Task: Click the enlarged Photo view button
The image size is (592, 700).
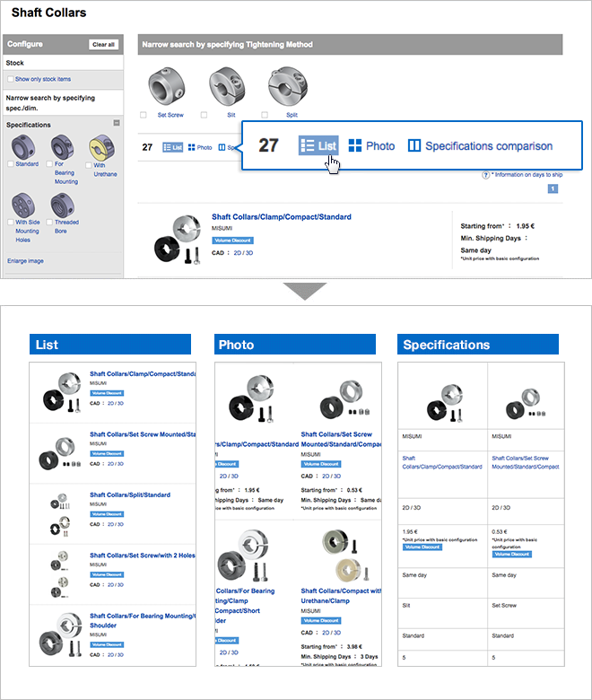Action: coord(371,146)
